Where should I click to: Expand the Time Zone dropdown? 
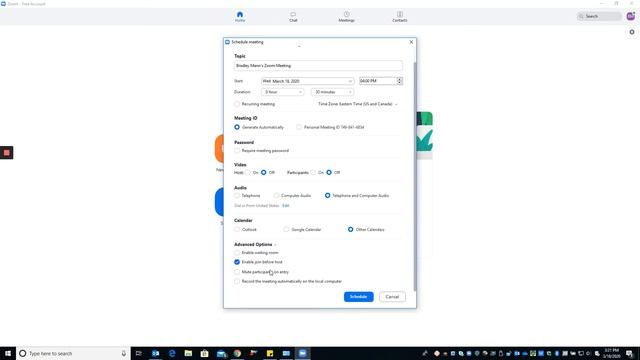pos(358,104)
